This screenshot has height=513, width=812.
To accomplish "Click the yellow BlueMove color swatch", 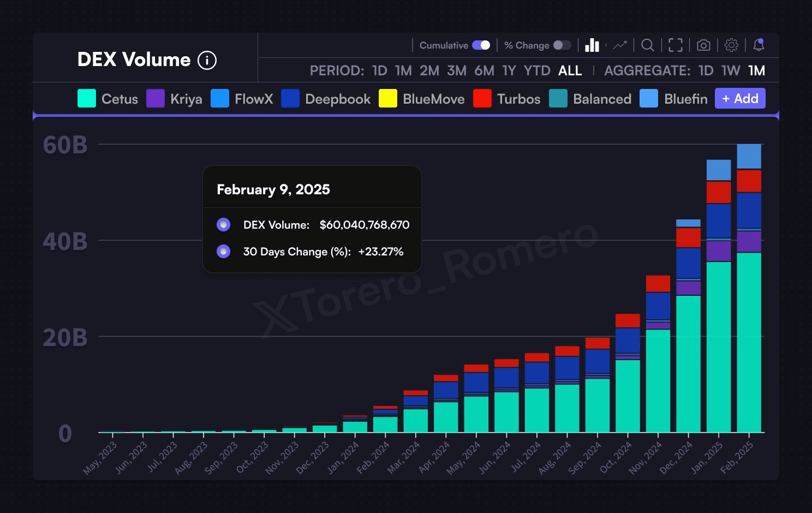I will (x=388, y=99).
